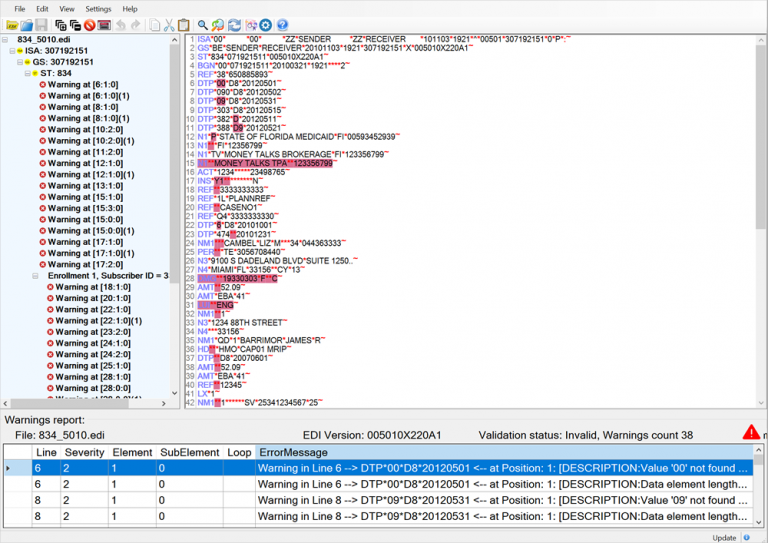Sort grid by Loop column header
The height and width of the screenshot is (543, 768).
(x=239, y=452)
